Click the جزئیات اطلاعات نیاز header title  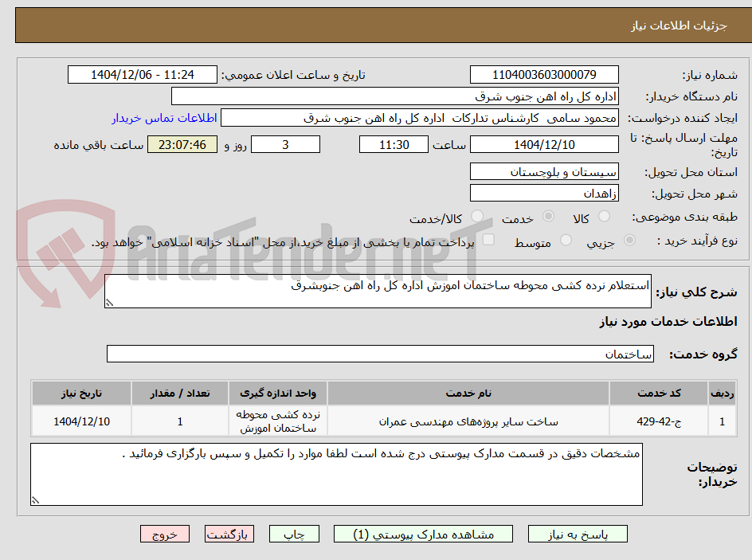tap(679, 25)
